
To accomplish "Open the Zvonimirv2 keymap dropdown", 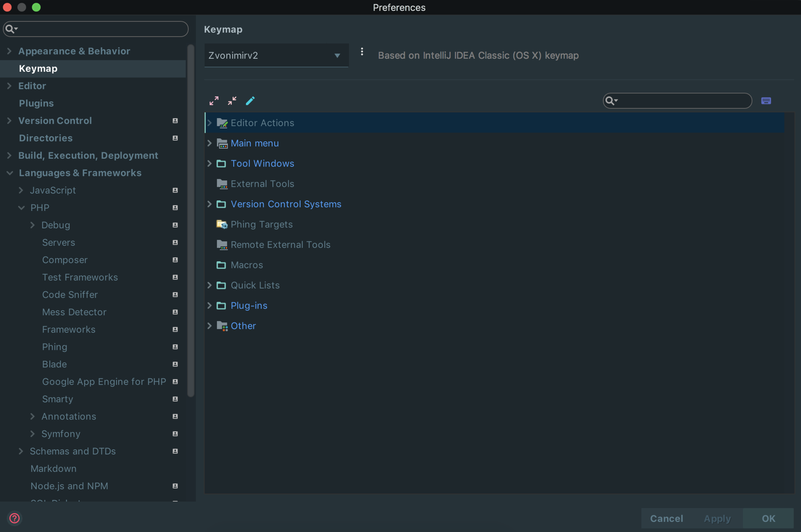I will (276, 56).
